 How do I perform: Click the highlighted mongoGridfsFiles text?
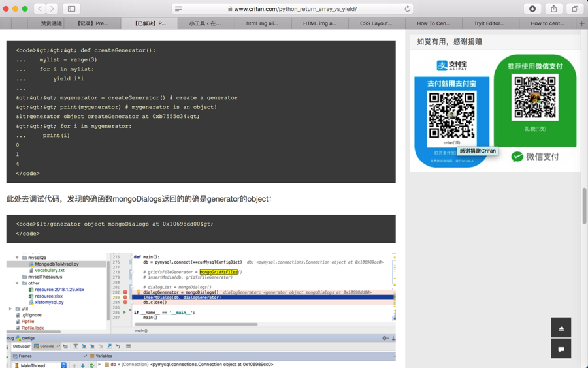pos(219,272)
